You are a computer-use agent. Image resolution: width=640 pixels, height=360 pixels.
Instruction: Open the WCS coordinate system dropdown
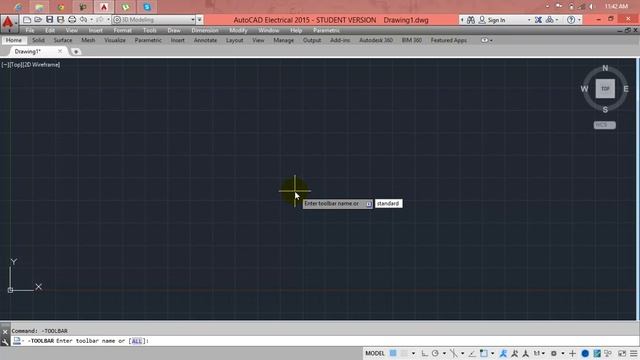(x=604, y=125)
